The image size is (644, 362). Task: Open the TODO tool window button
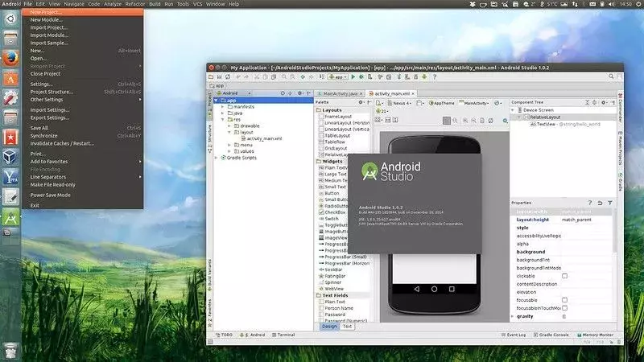[225, 335]
